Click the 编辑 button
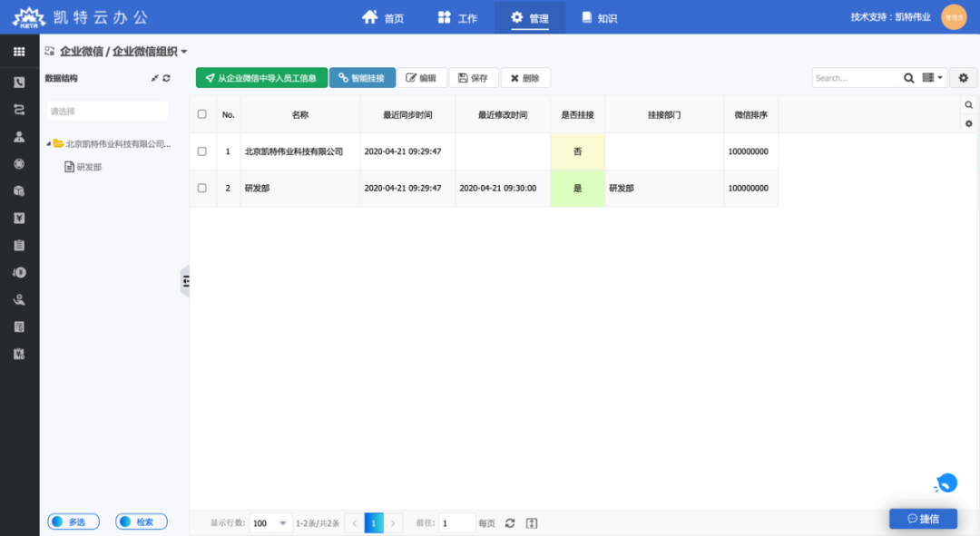 point(421,77)
